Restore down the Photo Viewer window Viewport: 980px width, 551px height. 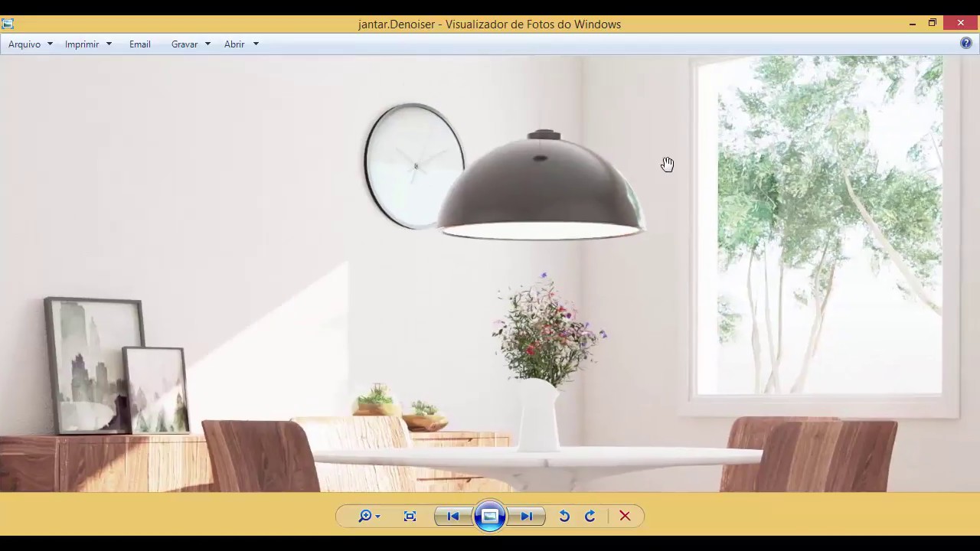[x=933, y=24]
